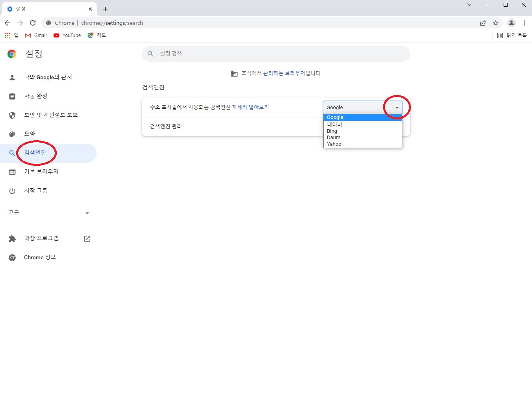Viewport: 532px width, 407px height.
Task: Click the puzzle piece icon for 확장 프로그램
Action: coord(12,238)
